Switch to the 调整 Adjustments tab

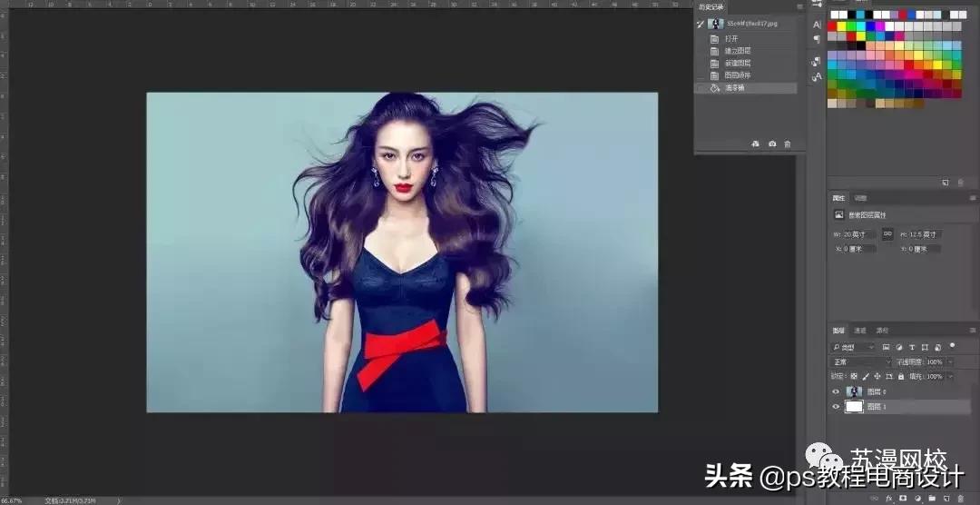[x=860, y=198]
